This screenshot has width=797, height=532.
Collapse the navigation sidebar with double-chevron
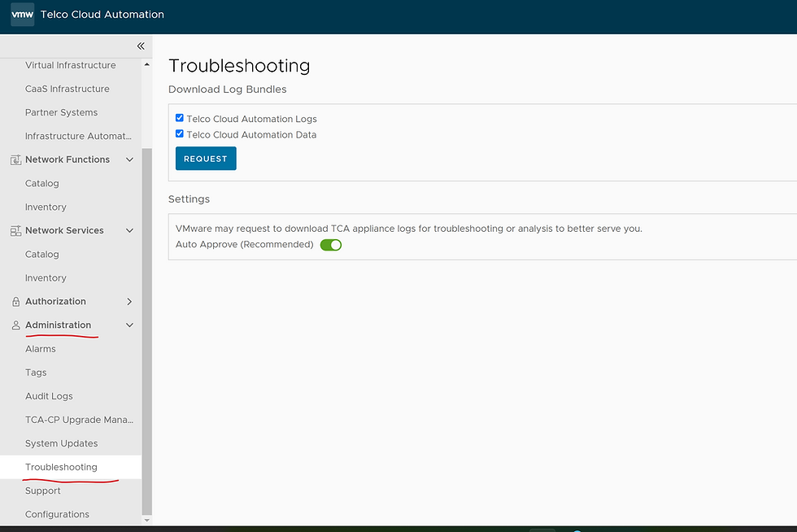(140, 46)
